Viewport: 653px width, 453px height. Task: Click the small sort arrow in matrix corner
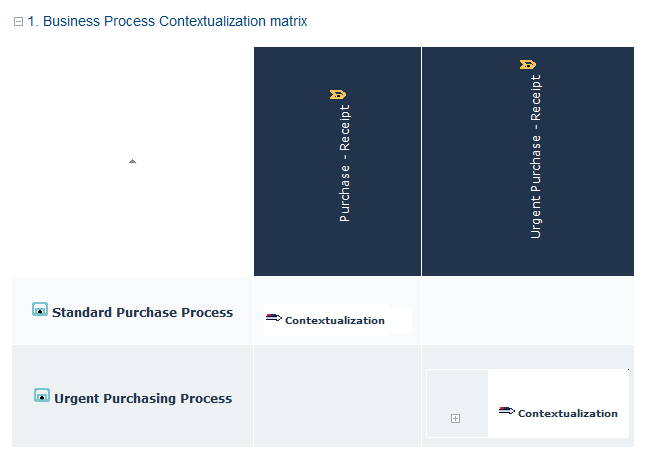(132, 161)
